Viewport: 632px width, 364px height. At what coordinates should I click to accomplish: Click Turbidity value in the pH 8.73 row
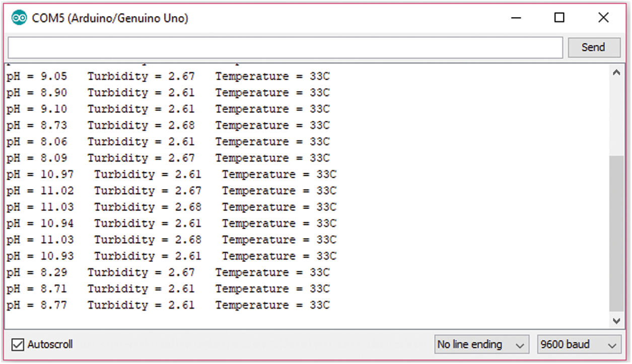pos(181,126)
